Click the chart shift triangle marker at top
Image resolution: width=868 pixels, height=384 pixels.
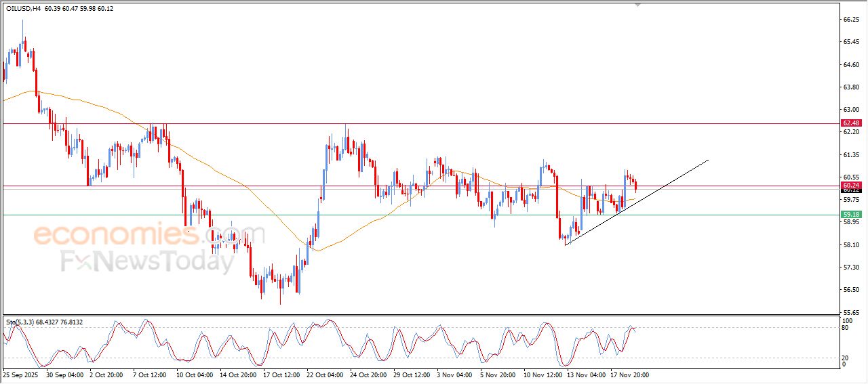tap(637, 4)
